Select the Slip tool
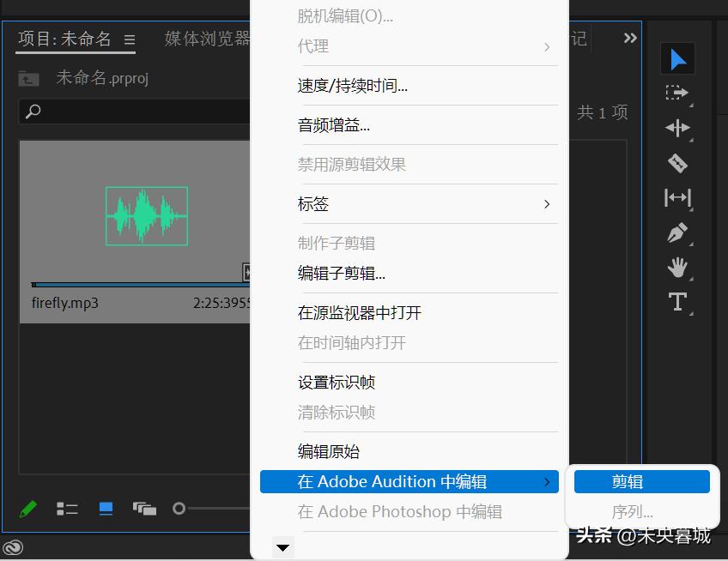Image resolution: width=728 pixels, height=561 pixels. 678,198
